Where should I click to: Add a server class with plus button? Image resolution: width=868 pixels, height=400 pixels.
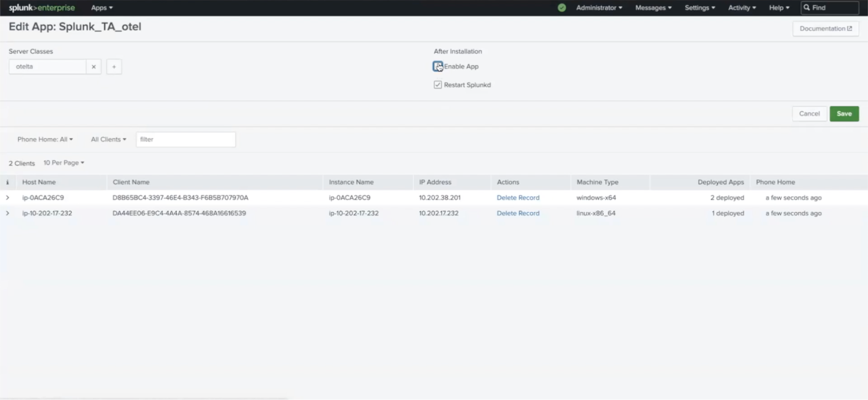click(x=114, y=67)
